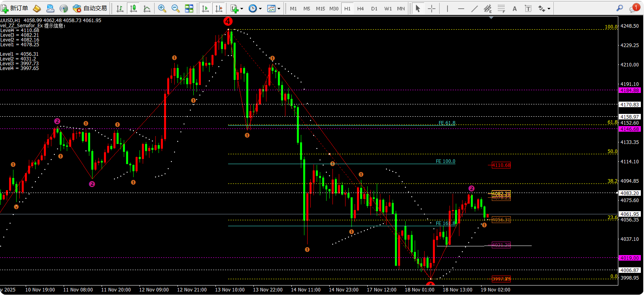Switch chart to candlestick mode
Screen dimensions: 644x295
133,8
